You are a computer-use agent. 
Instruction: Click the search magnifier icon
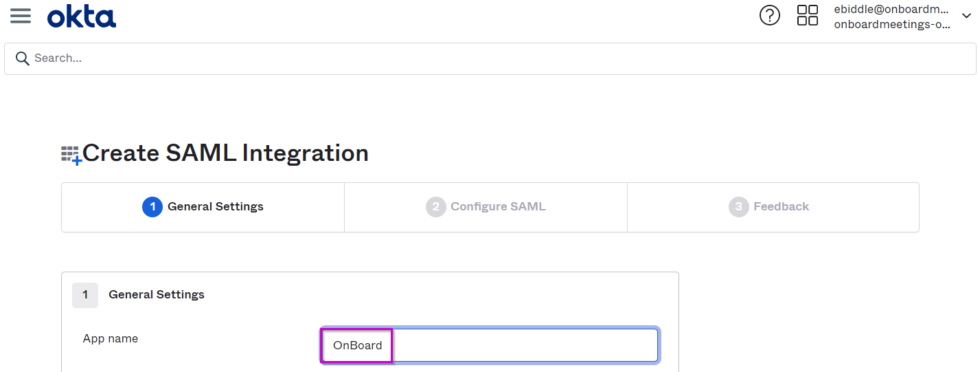[23, 58]
